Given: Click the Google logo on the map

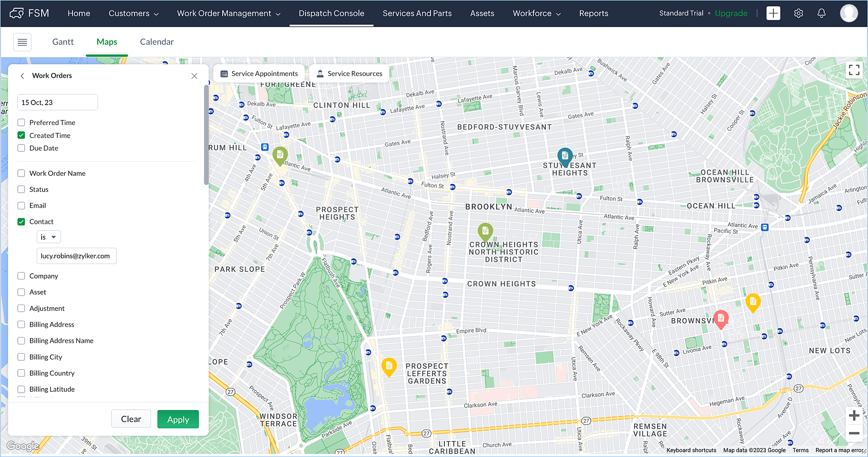Looking at the screenshot, I should click(23, 446).
